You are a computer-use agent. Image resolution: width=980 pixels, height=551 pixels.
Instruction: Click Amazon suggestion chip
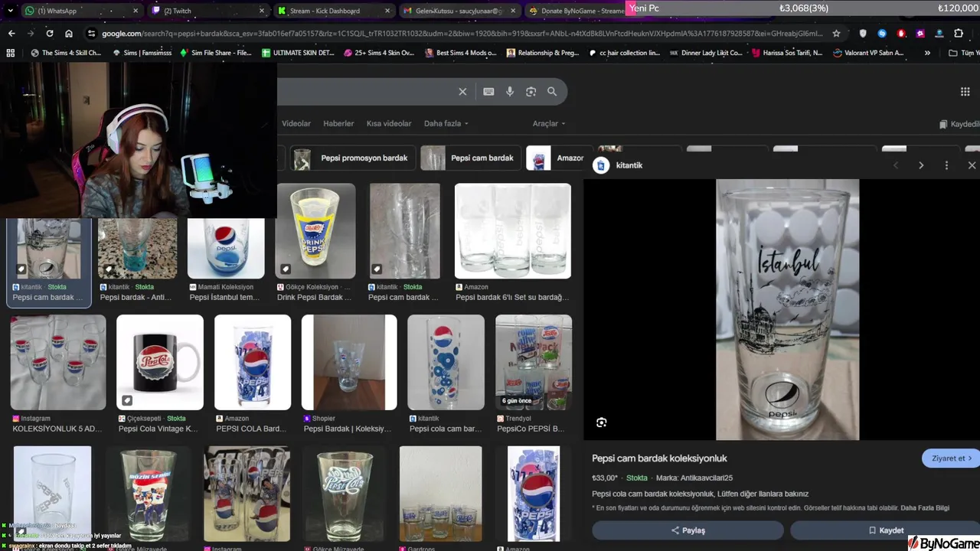click(x=559, y=158)
